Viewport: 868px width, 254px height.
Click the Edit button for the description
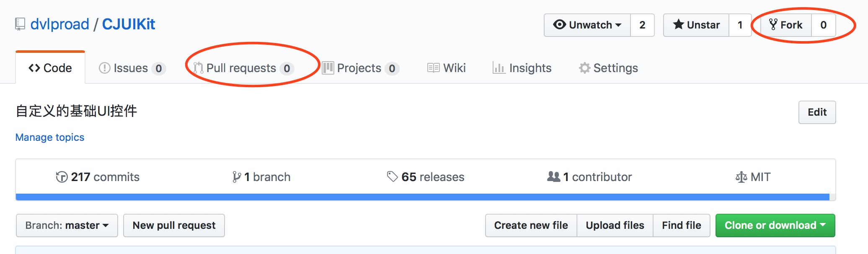[816, 112]
